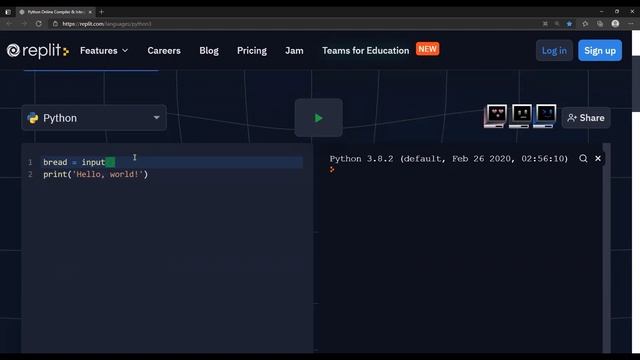Viewport: 640px width, 360px height.
Task: Click the browser forward arrow
Action: pyautogui.click(x=24, y=24)
